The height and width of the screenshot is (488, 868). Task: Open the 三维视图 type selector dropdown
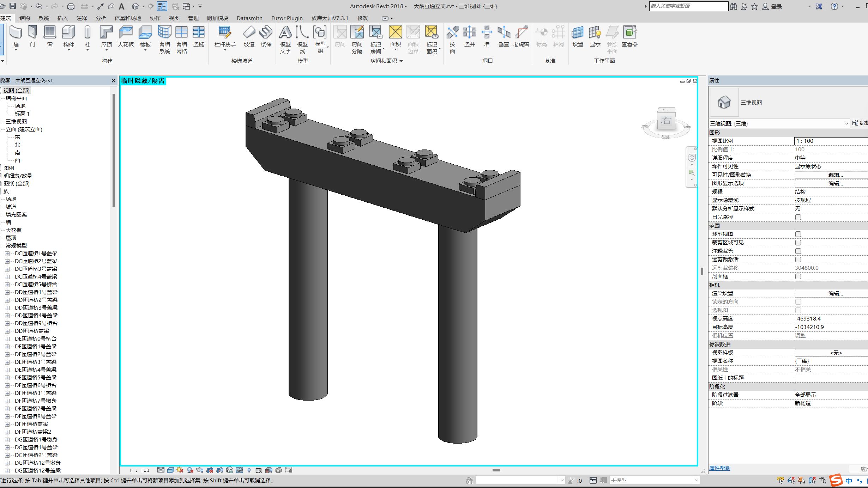tap(846, 123)
